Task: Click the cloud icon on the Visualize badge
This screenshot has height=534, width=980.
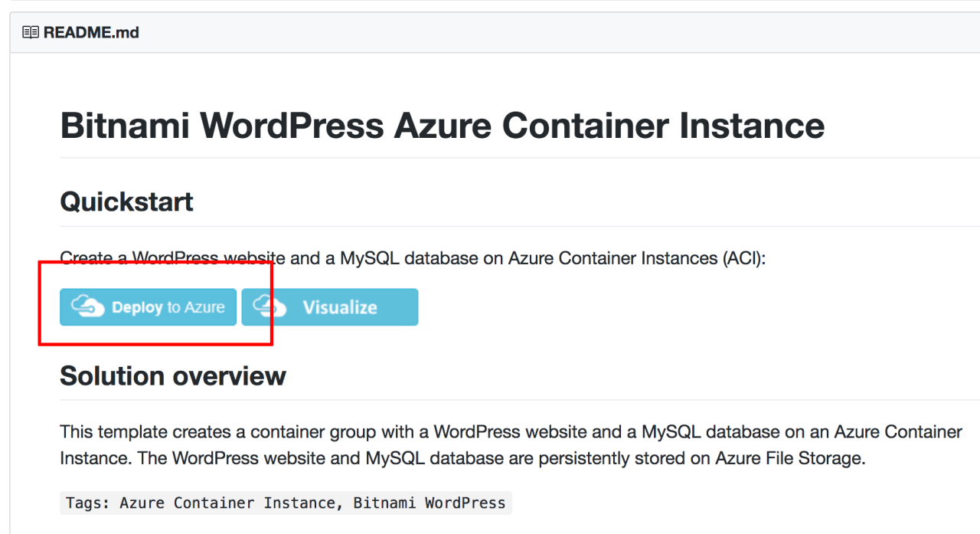Action: click(x=267, y=306)
